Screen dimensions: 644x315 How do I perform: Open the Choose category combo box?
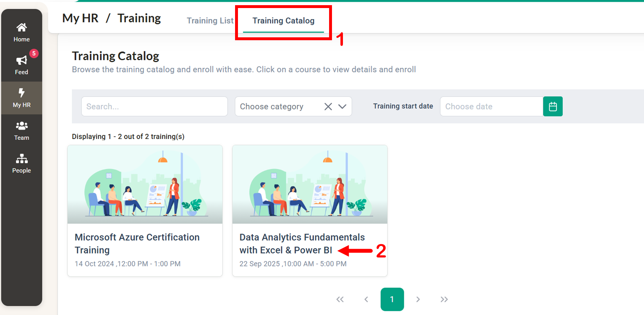click(x=293, y=107)
